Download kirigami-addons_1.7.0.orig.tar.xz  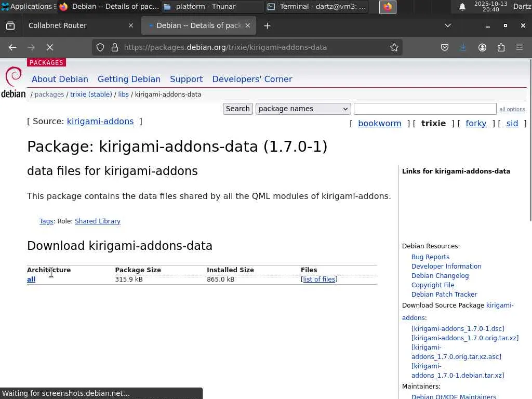[465, 338]
